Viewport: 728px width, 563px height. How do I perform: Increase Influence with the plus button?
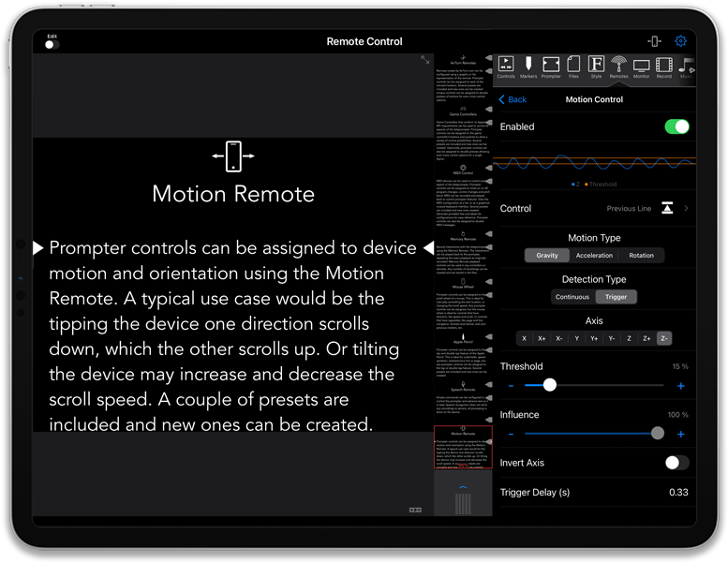coord(680,434)
